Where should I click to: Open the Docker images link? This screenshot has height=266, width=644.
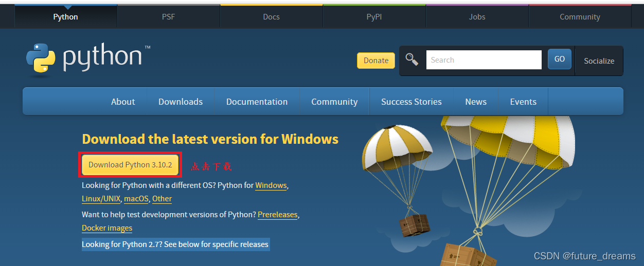pyautogui.click(x=107, y=228)
